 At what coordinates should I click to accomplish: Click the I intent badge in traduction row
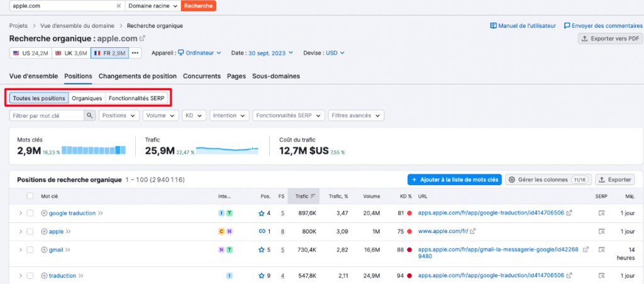coord(230,275)
